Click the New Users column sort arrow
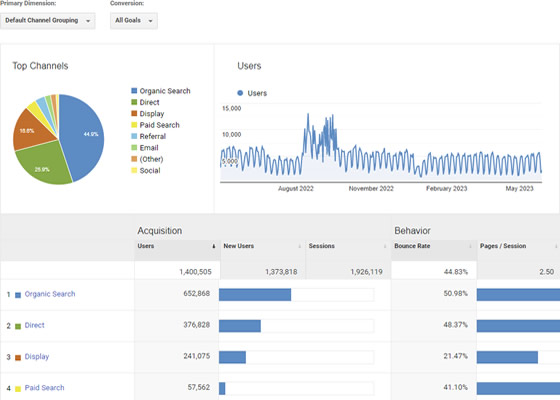Viewport: 560px width, 400px height. tap(300, 246)
